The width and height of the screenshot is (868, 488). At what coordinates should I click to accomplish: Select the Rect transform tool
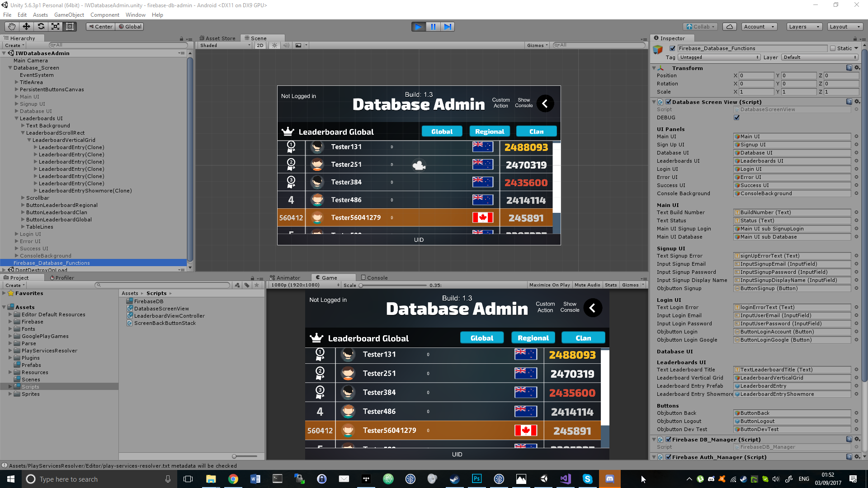coord(70,27)
